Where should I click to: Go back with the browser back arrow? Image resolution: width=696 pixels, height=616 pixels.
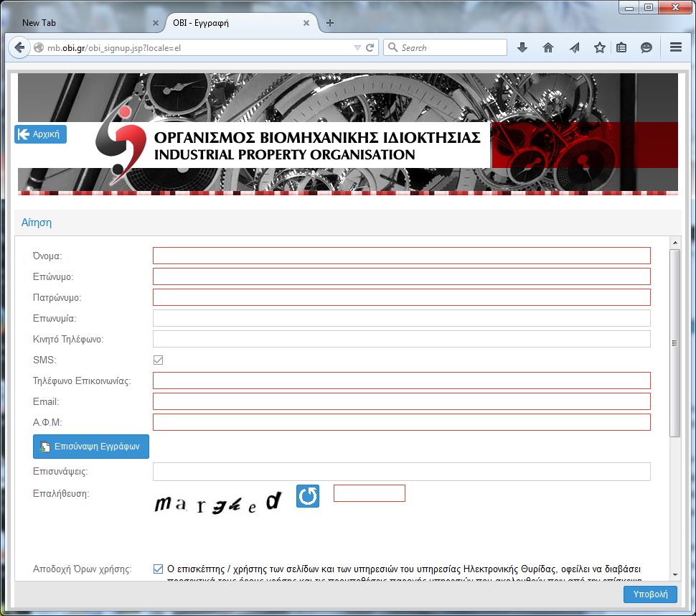(x=19, y=47)
